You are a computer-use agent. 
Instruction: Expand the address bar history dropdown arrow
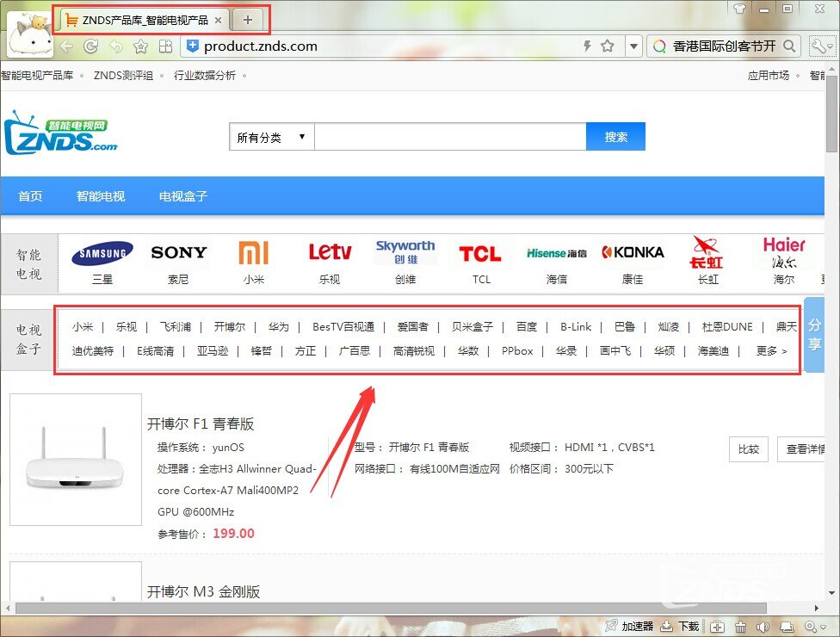pos(633,46)
